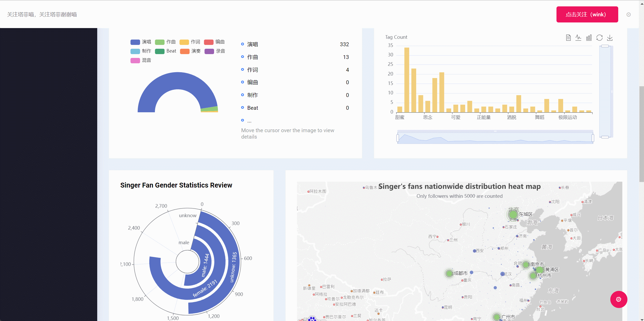Save Tag Count chart as image
Screen dimensions: 644x321
(610, 38)
